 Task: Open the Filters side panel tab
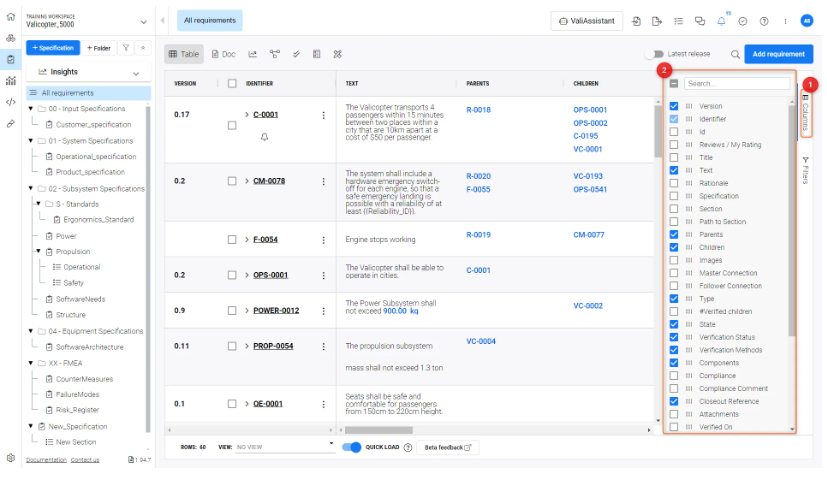(x=805, y=170)
